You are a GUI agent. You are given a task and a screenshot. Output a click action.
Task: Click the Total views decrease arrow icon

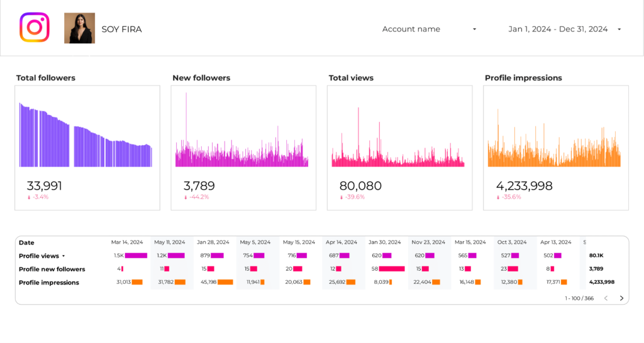click(x=341, y=197)
